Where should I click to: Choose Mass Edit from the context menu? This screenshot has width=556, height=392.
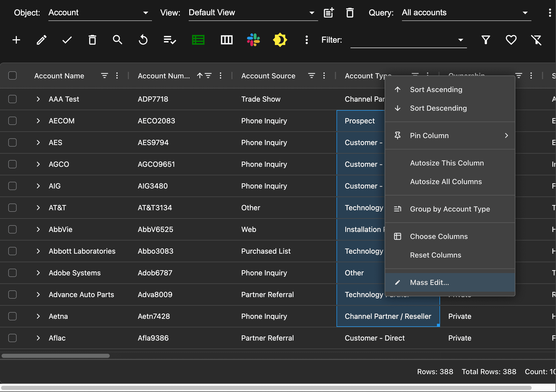(429, 282)
